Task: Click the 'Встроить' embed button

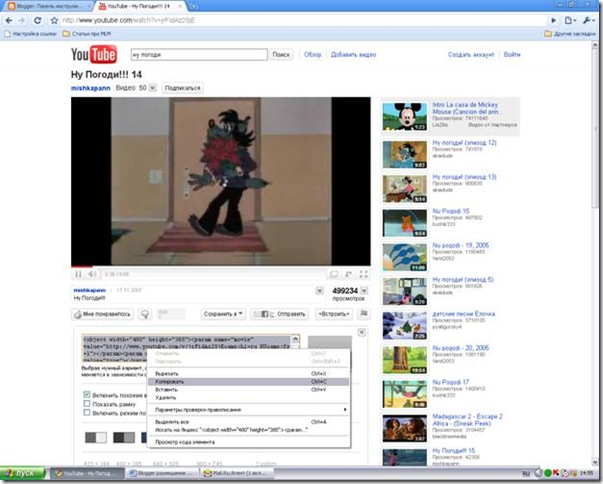Action: pyautogui.click(x=334, y=314)
